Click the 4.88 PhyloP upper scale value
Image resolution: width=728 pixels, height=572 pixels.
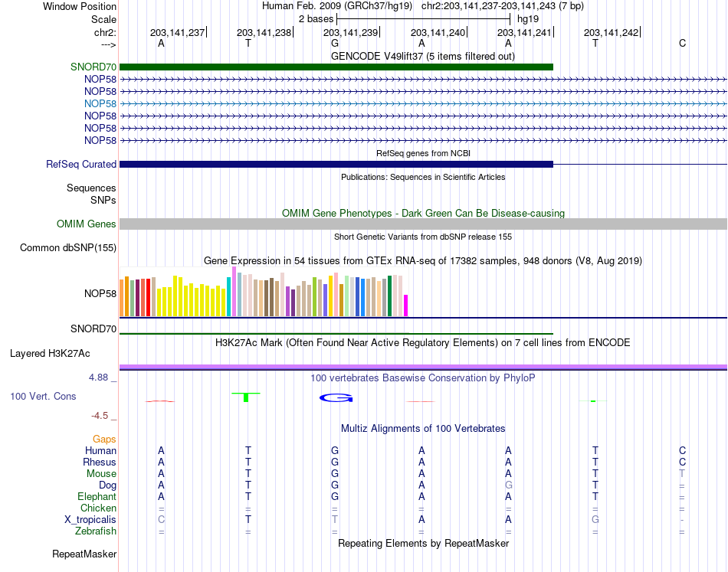coord(98,378)
